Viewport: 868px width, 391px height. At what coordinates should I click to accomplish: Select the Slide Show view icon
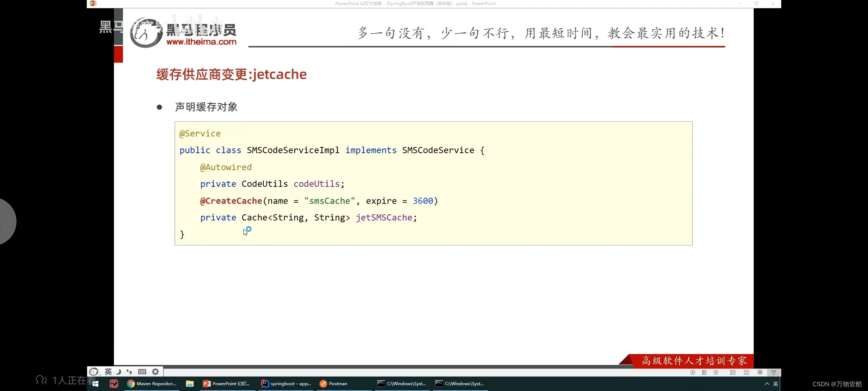tap(774, 373)
